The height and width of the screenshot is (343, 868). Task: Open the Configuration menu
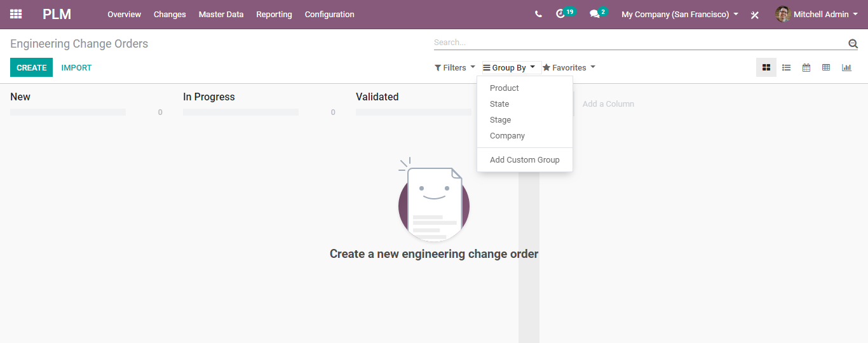[329, 14]
